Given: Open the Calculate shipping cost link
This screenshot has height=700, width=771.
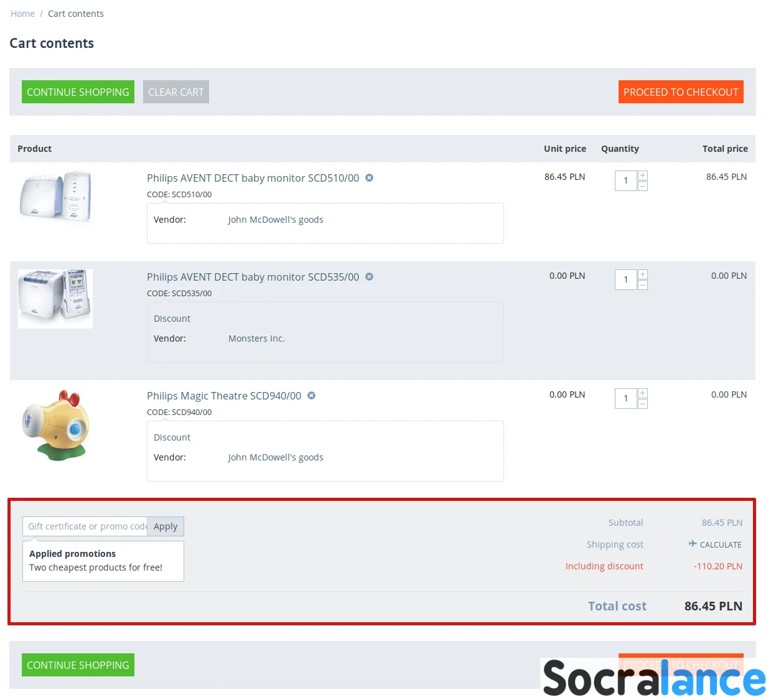Looking at the screenshot, I should [721, 544].
